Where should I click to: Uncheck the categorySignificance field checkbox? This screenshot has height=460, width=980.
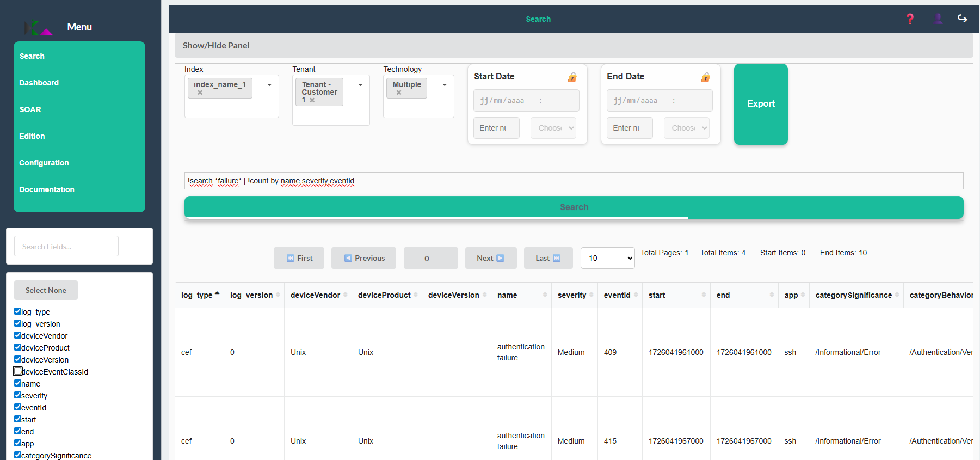point(17,455)
